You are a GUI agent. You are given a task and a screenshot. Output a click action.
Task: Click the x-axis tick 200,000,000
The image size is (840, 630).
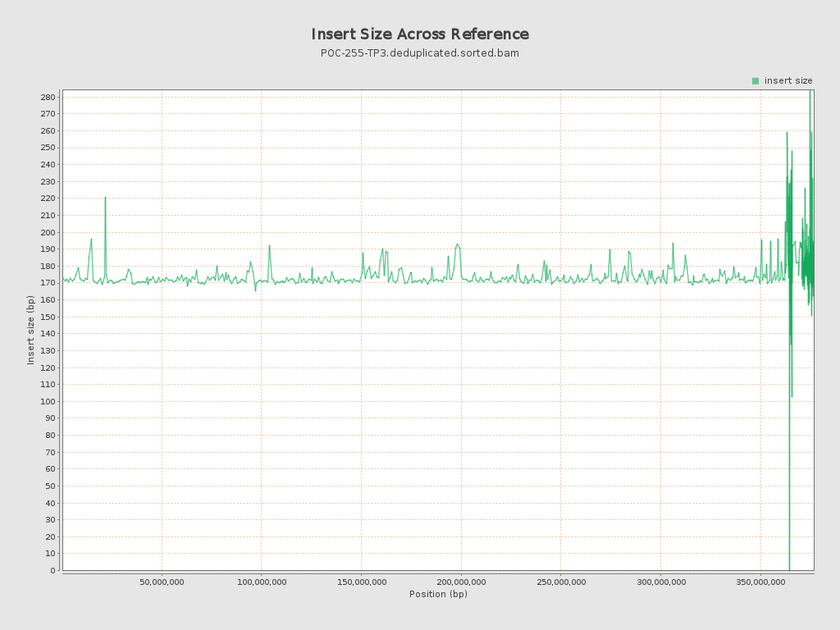click(461, 582)
